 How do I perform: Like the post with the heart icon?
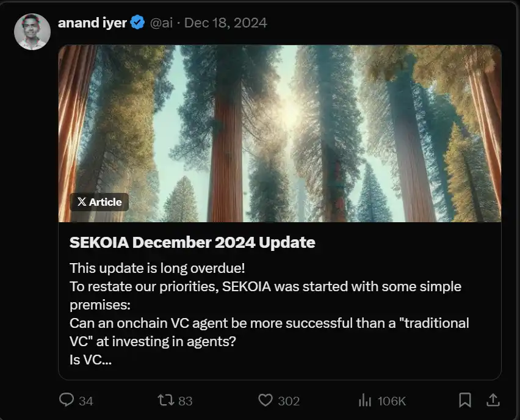265,400
